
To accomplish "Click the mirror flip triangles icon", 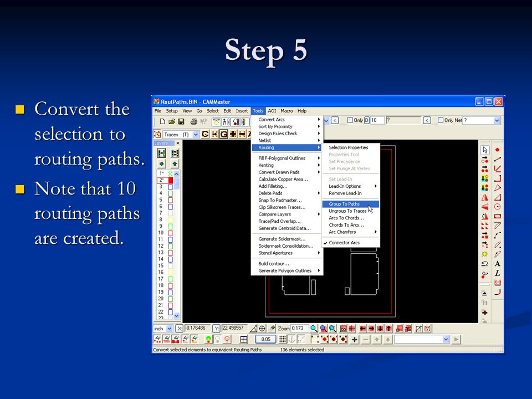I will (485, 197).
